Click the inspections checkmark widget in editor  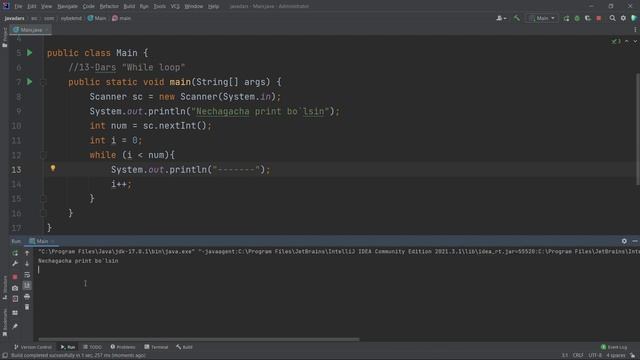pos(616,41)
